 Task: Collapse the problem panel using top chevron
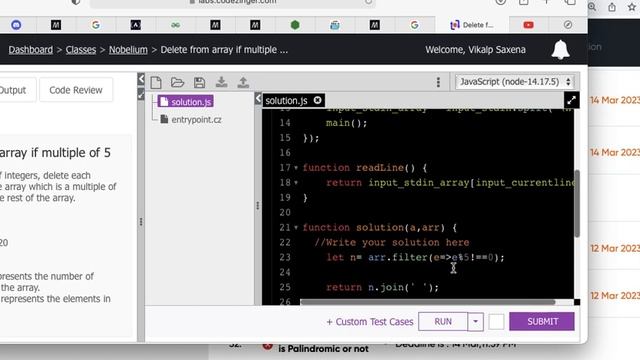(x=141, y=79)
